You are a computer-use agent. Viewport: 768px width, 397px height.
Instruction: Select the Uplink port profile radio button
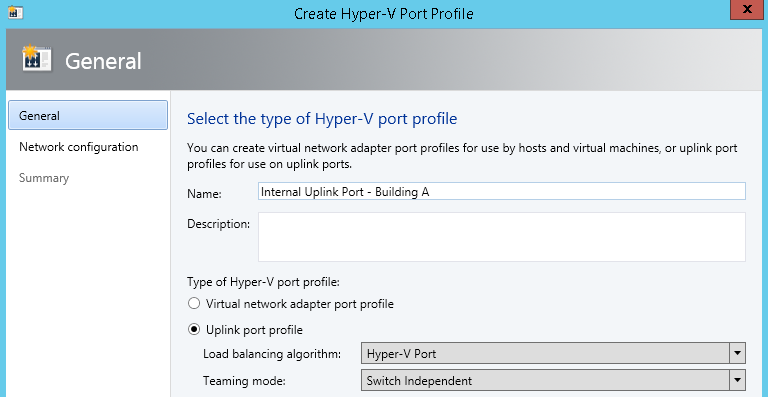(194, 330)
